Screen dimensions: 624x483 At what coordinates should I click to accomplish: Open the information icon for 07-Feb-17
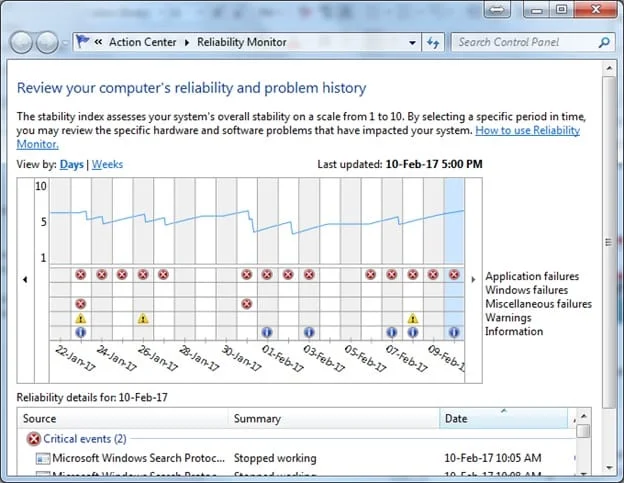(392, 332)
